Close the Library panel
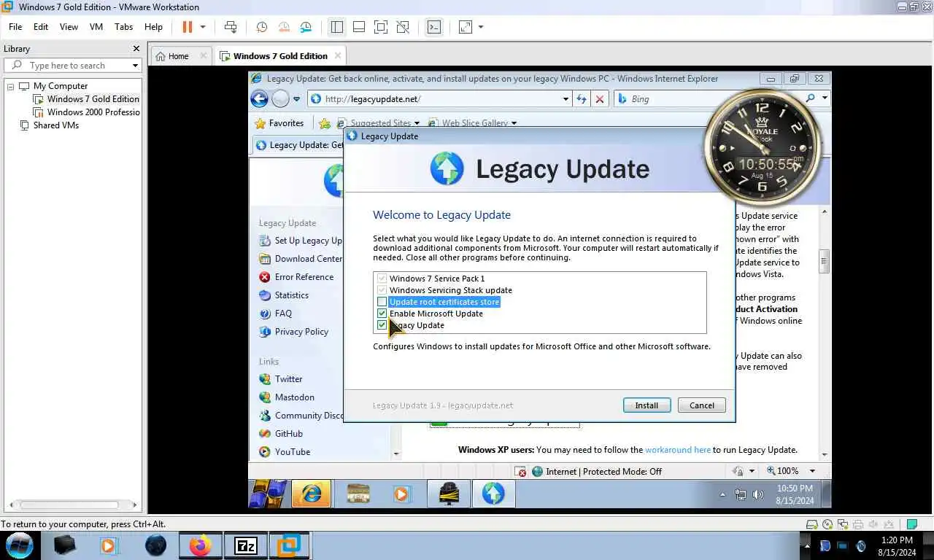The width and height of the screenshot is (934, 560). tap(136, 49)
